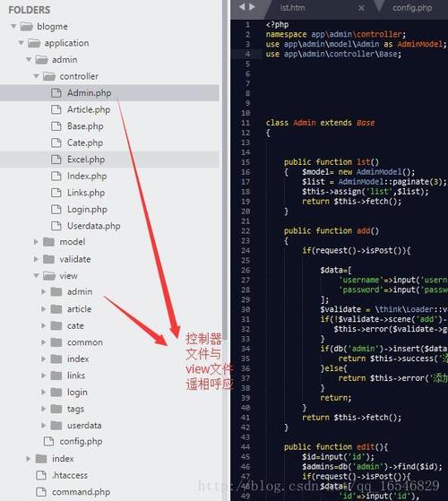Image resolution: width=448 pixels, height=501 pixels.
Task: Select the common folder label
Action: tap(85, 342)
